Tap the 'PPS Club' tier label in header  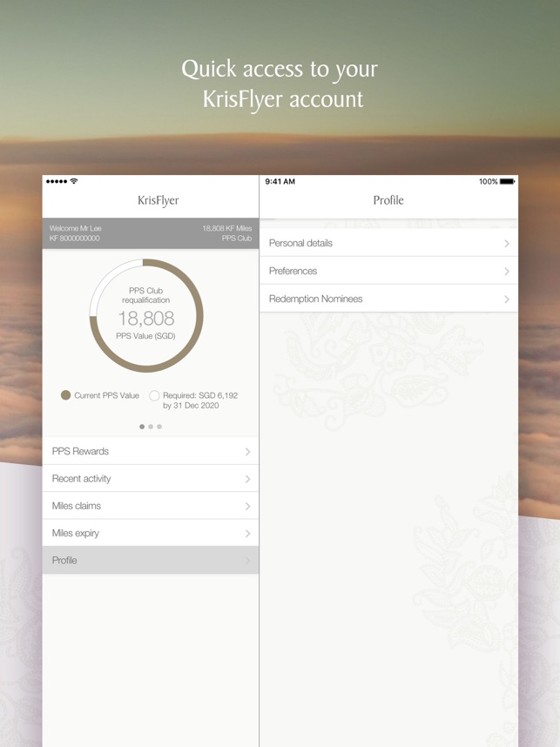tap(237, 239)
